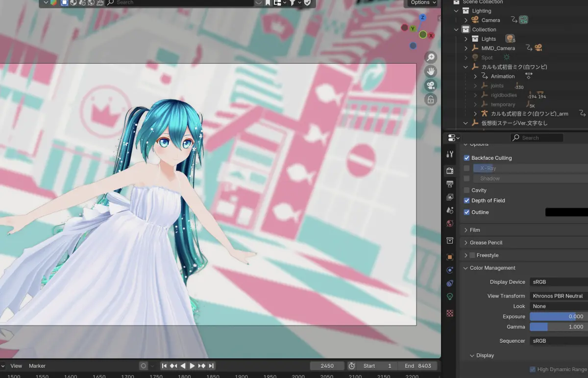Enable the Freestyle checkbox
Viewport: 588px width, 378px height.
pyautogui.click(x=472, y=255)
